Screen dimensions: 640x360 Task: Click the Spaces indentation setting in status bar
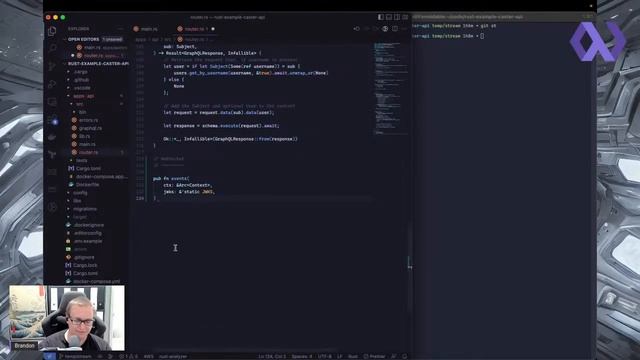(302, 356)
